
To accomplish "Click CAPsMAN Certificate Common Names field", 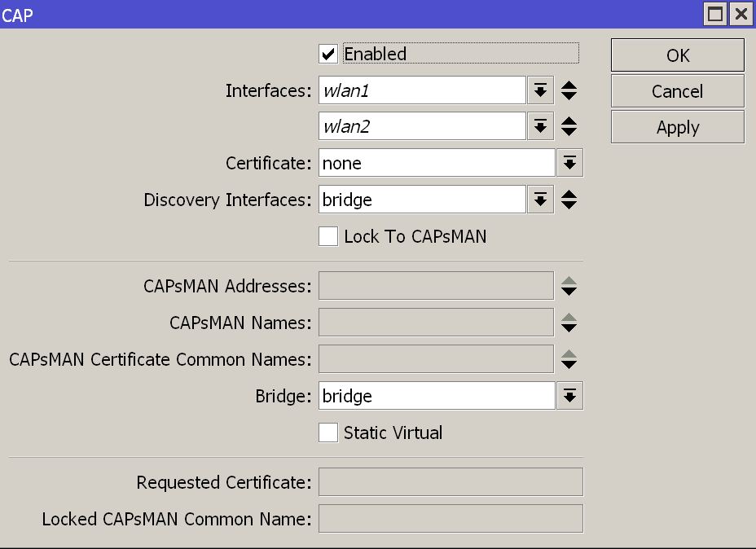I will (x=437, y=359).
